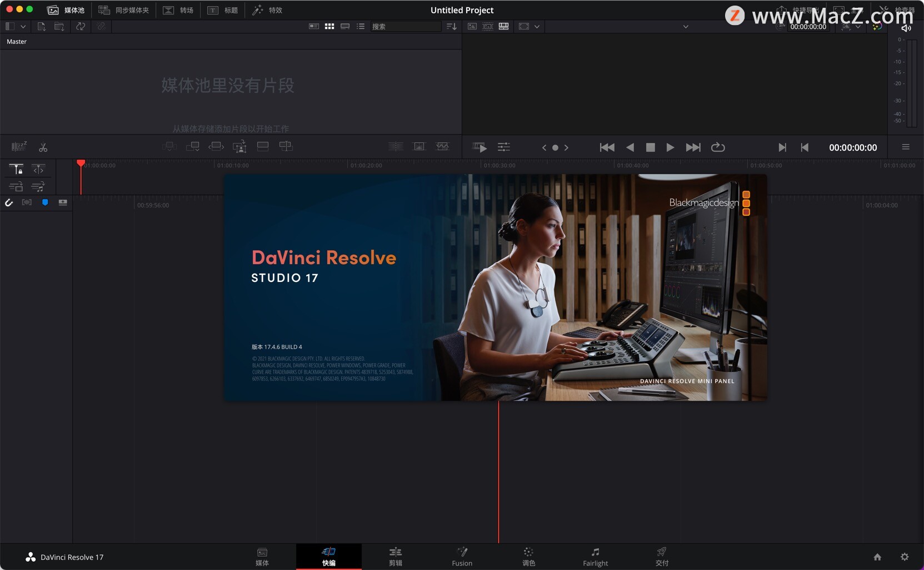
Task: Click the boring detector icon
Action: (x=19, y=146)
